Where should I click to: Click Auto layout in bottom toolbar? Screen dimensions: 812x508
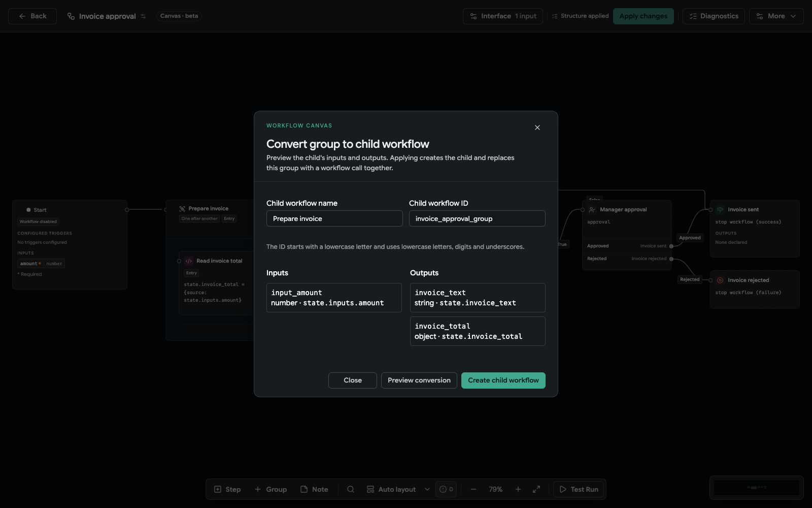point(391,489)
